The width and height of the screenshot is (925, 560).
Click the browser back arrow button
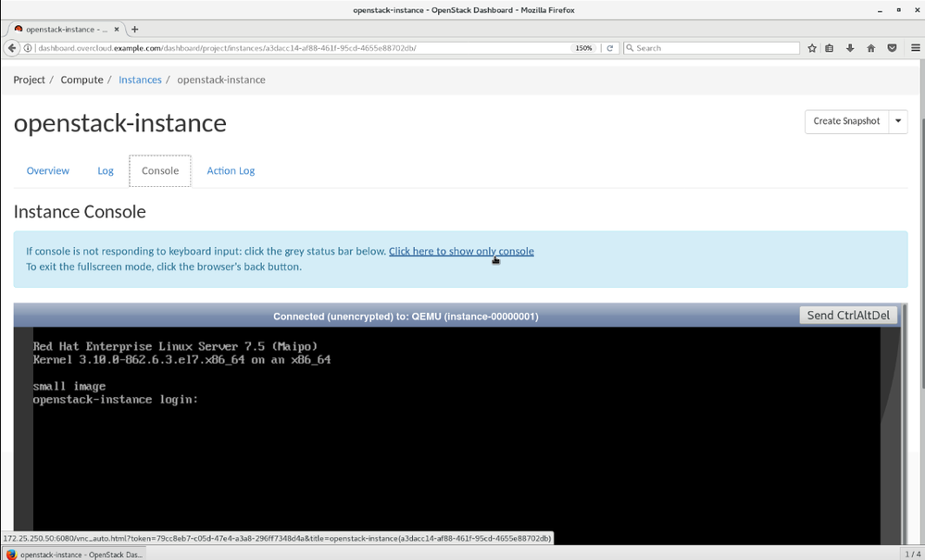pyautogui.click(x=12, y=48)
